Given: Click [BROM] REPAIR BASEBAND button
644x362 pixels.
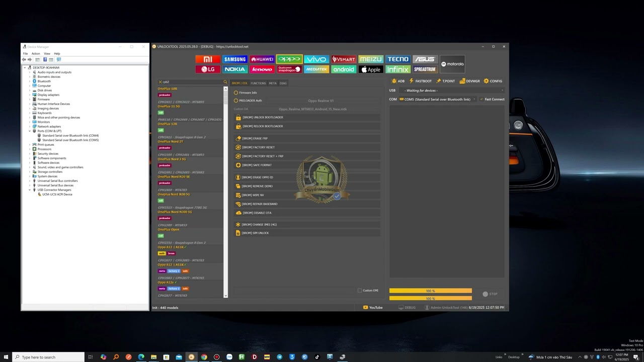Looking at the screenshot, I should coord(307,204).
